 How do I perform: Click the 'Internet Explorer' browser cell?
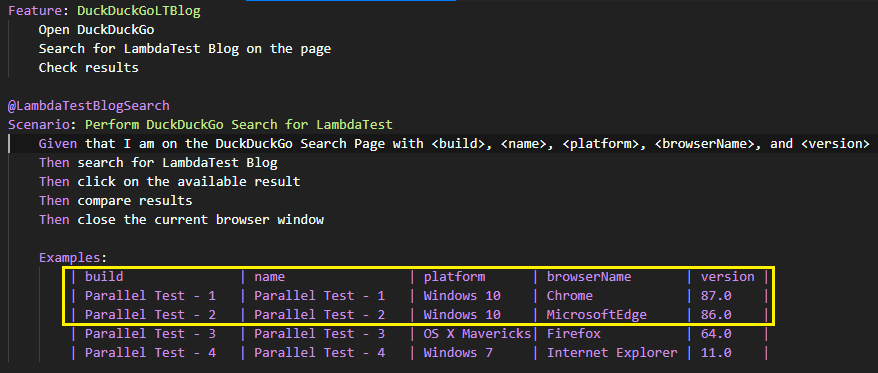(x=612, y=353)
